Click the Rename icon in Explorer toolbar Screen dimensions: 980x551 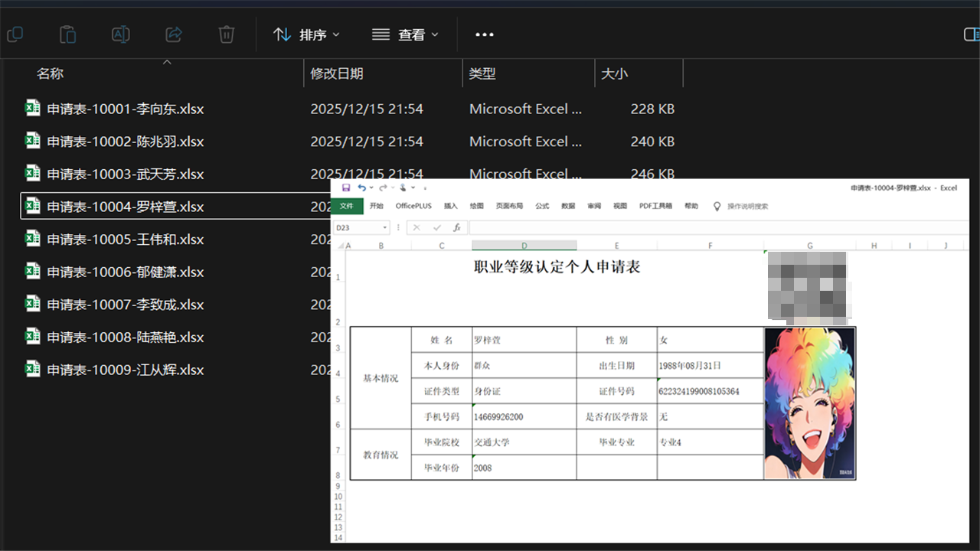121,34
